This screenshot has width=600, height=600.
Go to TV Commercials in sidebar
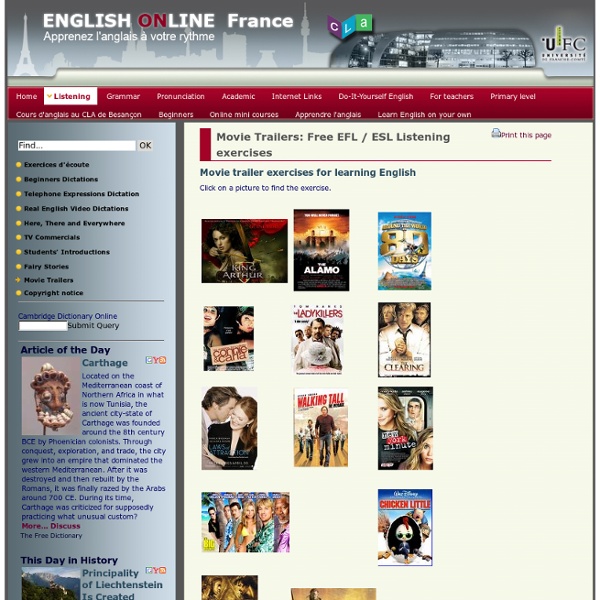(x=52, y=237)
